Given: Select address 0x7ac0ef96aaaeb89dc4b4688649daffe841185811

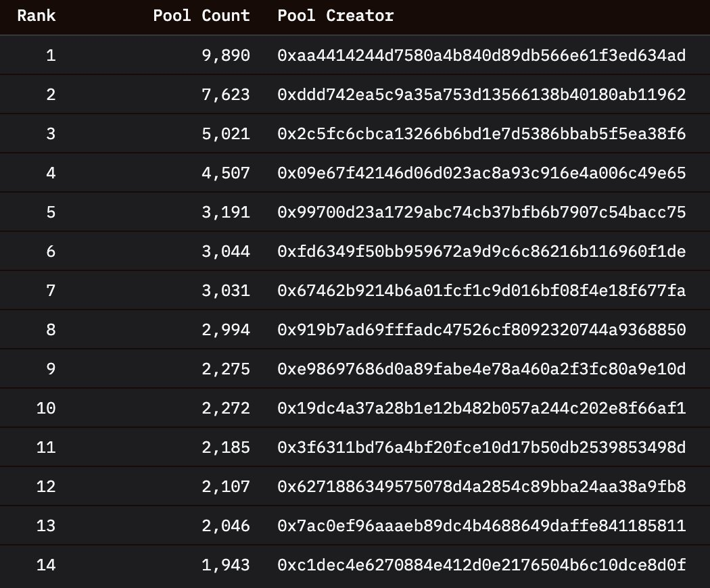Looking at the screenshot, I should 481,526.
